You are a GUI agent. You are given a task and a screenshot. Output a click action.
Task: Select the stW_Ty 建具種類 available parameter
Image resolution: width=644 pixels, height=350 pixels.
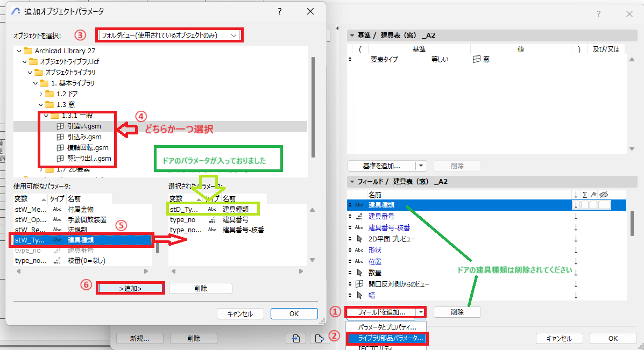(x=82, y=240)
